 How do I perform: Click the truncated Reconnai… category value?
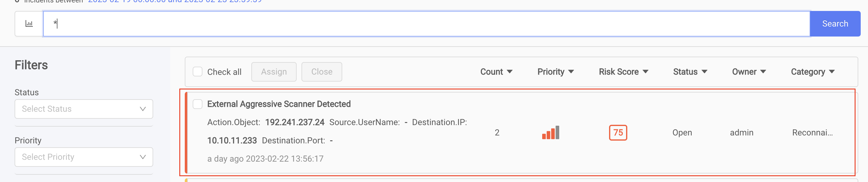tap(812, 133)
